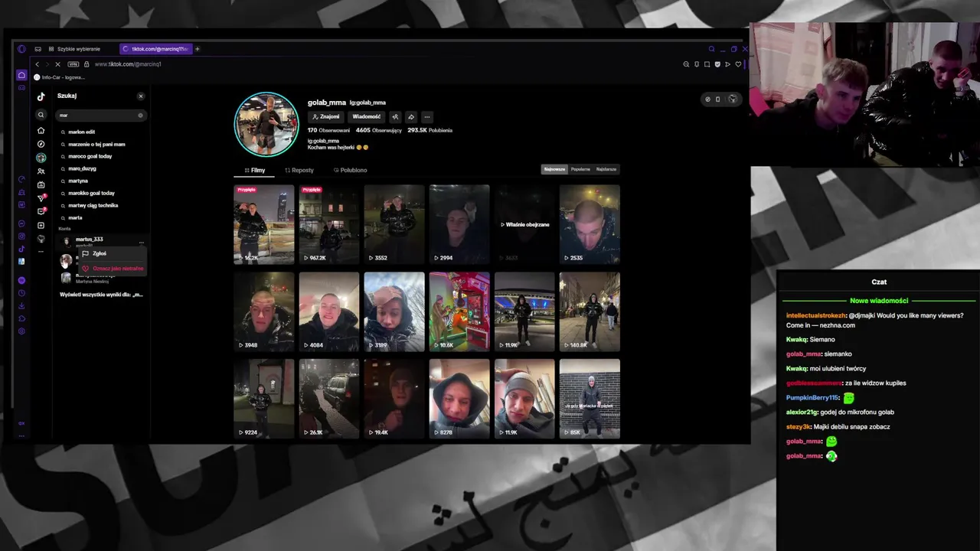Choose Oznacz jako nietrafne menu entry
The image size is (980, 551).
coord(112,269)
